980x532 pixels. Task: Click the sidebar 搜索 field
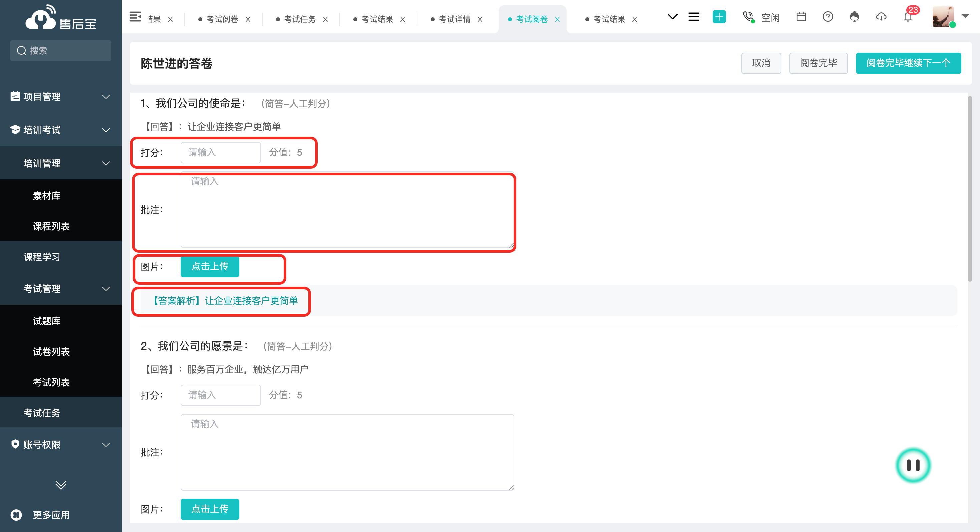(60, 51)
